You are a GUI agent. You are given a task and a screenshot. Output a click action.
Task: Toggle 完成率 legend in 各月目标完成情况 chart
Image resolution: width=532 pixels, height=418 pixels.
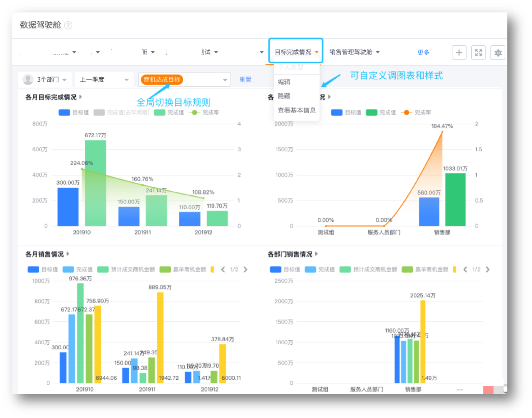click(204, 112)
